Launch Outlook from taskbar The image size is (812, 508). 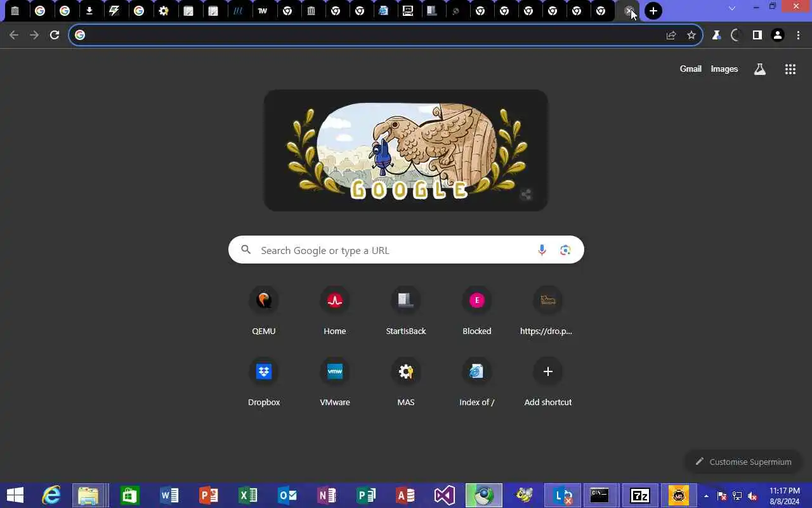coord(287,495)
